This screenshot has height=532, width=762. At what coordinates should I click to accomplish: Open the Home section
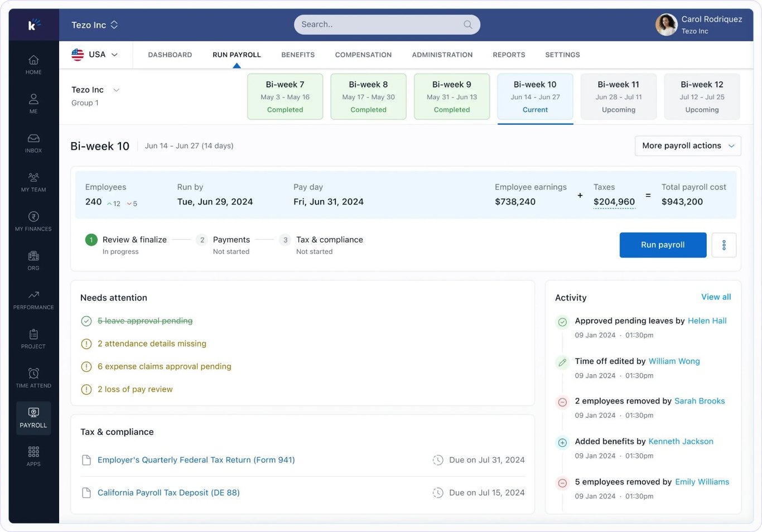click(x=33, y=64)
